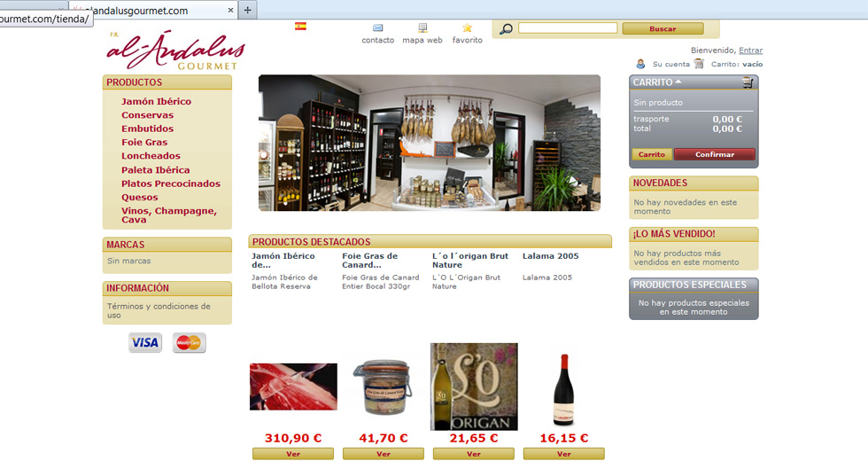The width and height of the screenshot is (868, 461).
Task: Open the Embutidos category
Action: point(147,129)
